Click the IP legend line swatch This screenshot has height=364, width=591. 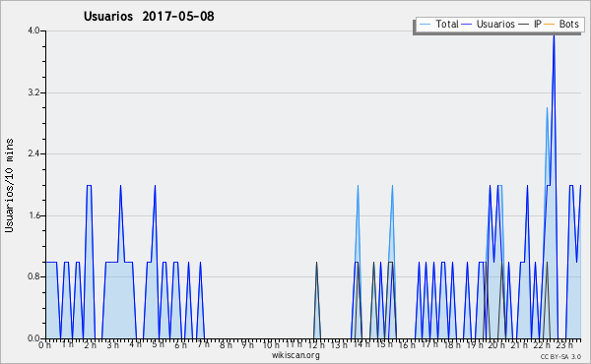click(x=524, y=25)
